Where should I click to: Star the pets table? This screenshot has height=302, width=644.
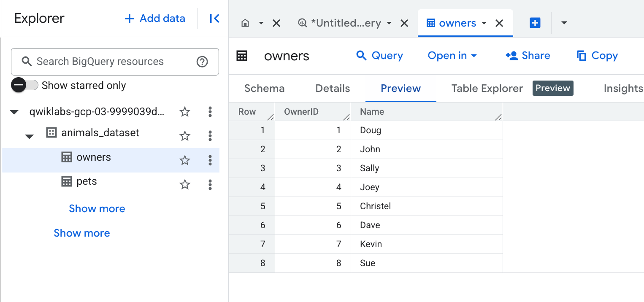click(185, 184)
